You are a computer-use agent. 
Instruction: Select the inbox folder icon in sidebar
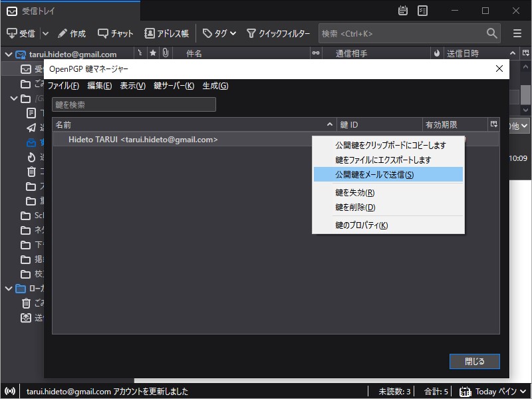(26, 69)
